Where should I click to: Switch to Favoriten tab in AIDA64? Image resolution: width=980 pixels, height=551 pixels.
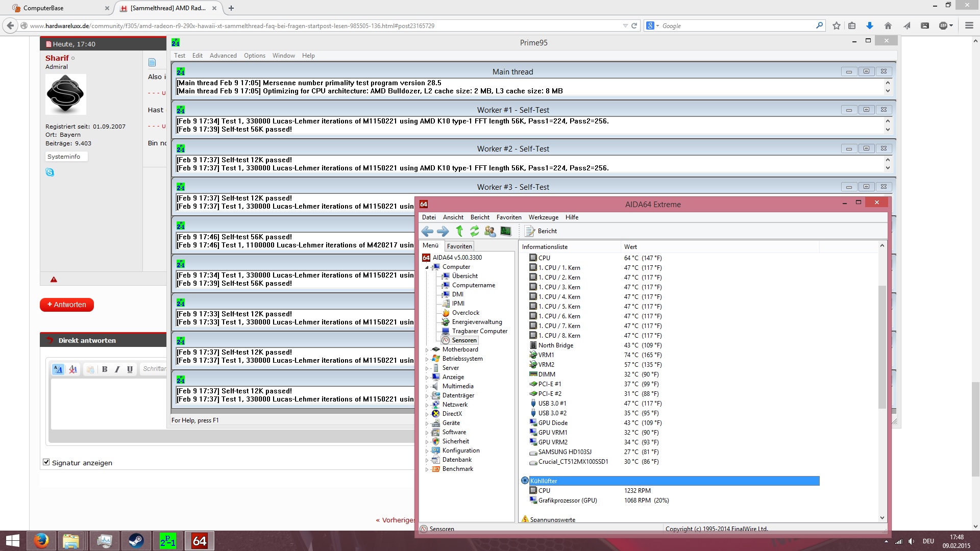[x=459, y=246]
